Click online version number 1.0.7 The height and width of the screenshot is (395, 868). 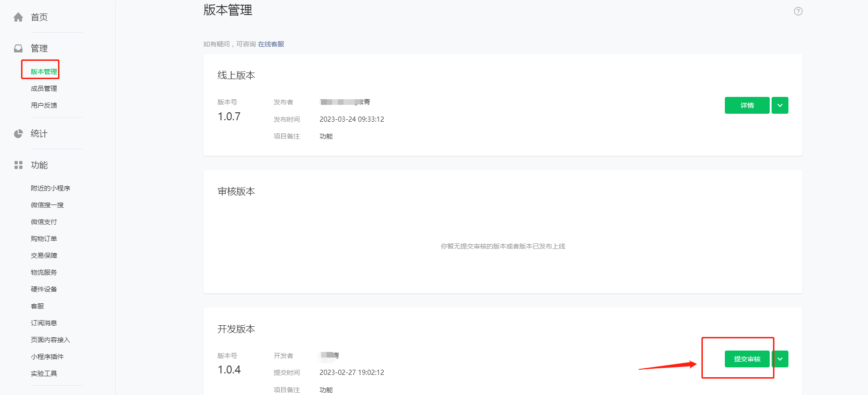tap(229, 117)
